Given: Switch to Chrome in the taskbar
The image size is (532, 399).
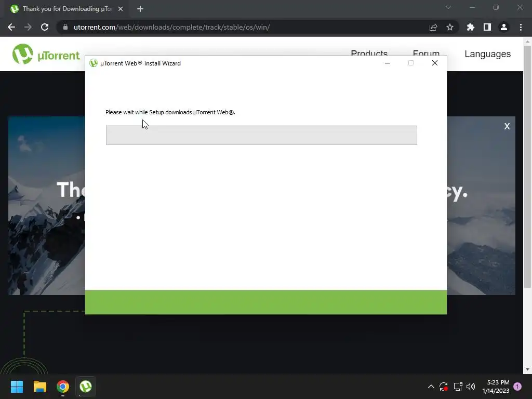Looking at the screenshot, I should point(63,387).
